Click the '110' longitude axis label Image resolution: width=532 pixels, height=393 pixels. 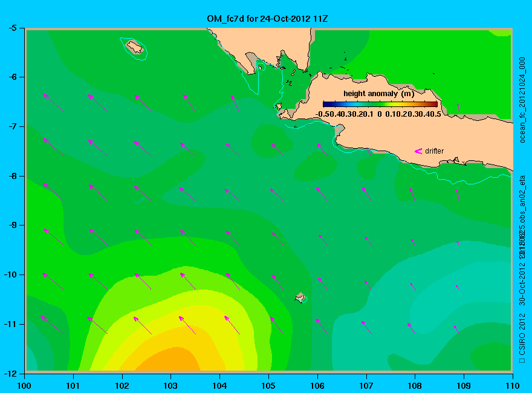coord(512,386)
